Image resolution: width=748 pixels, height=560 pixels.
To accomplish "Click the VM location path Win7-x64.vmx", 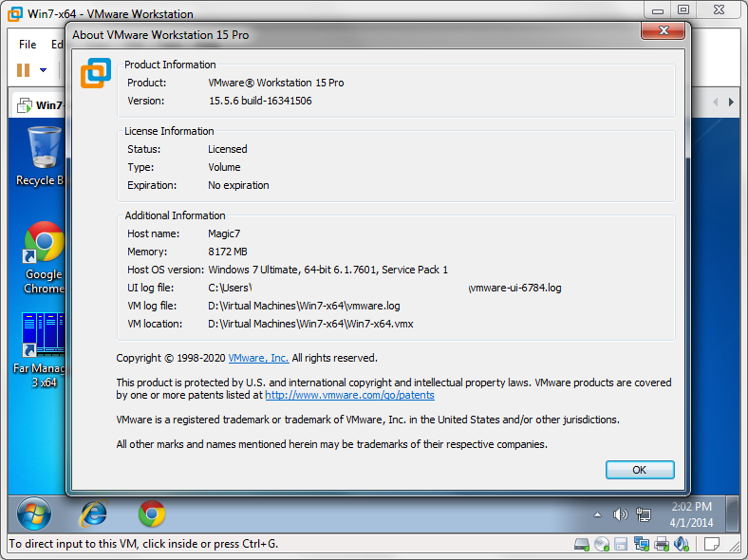I will pyautogui.click(x=310, y=324).
